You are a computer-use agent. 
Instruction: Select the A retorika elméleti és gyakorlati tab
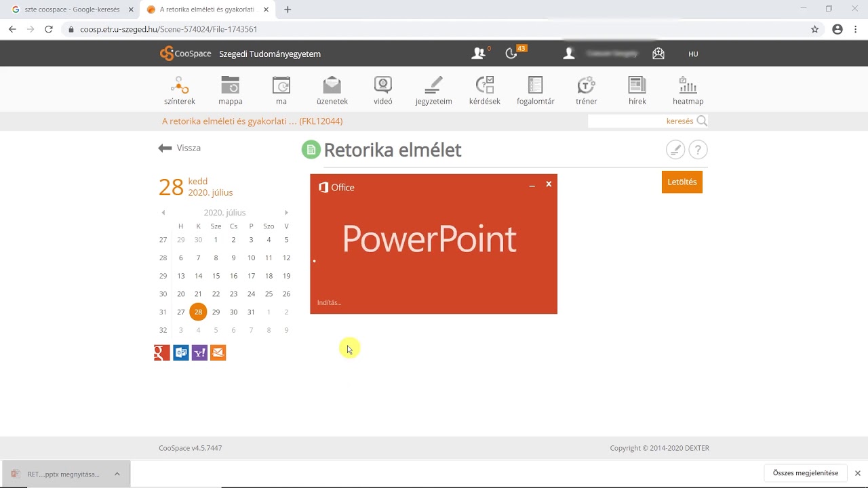207,9
